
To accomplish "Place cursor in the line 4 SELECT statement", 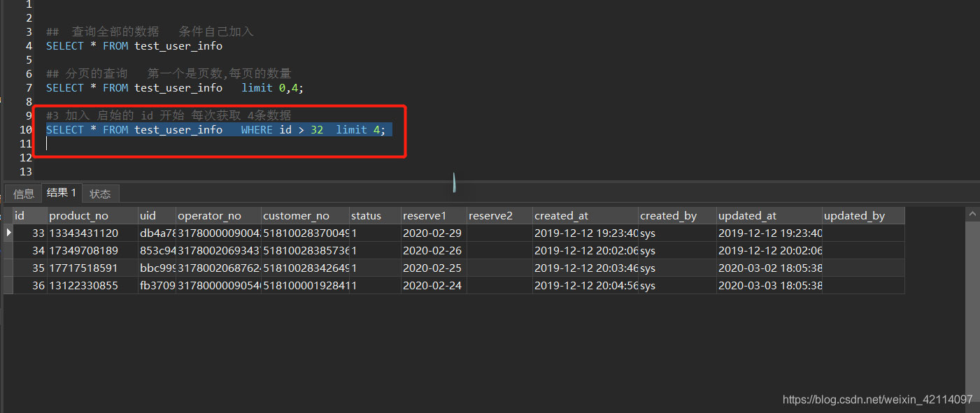I will coord(134,46).
